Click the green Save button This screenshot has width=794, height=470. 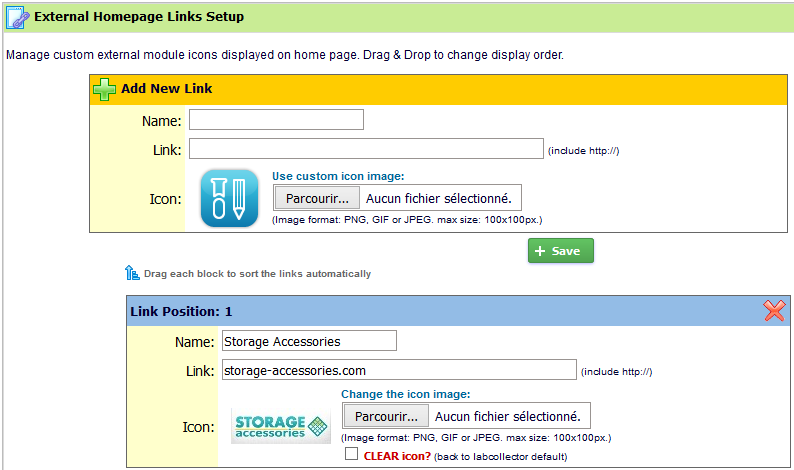pos(561,251)
